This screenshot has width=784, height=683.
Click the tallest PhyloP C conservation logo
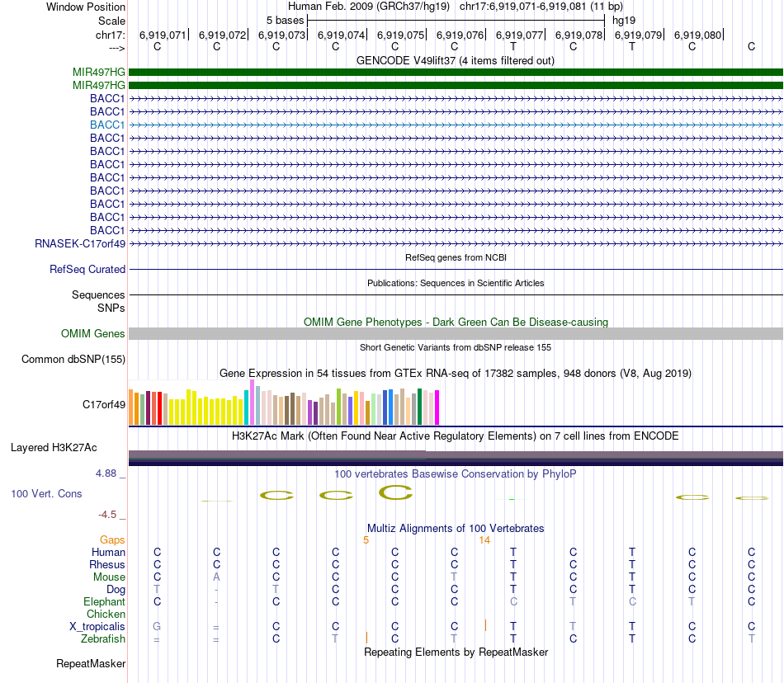[x=395, y=492]
